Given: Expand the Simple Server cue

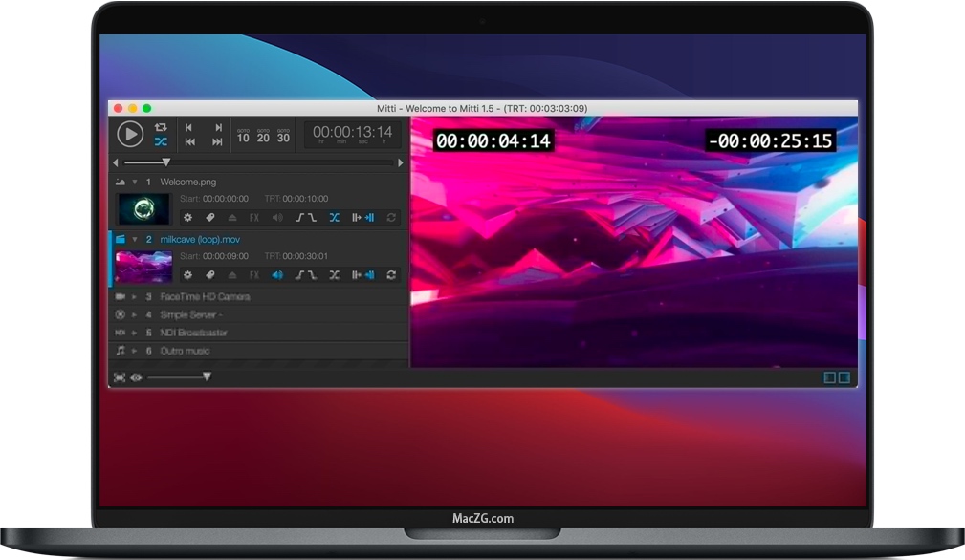Looking at the screenshot, I should coord(134,314).
